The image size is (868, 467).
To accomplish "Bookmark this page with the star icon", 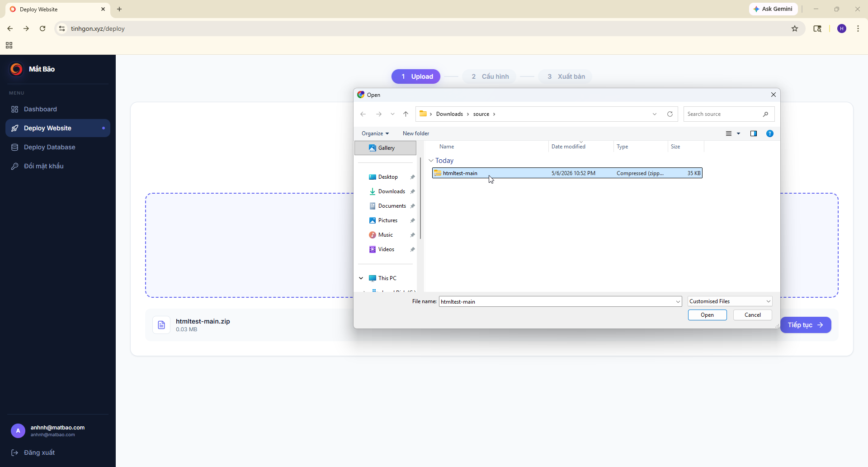I will click(x=795, y=29).
